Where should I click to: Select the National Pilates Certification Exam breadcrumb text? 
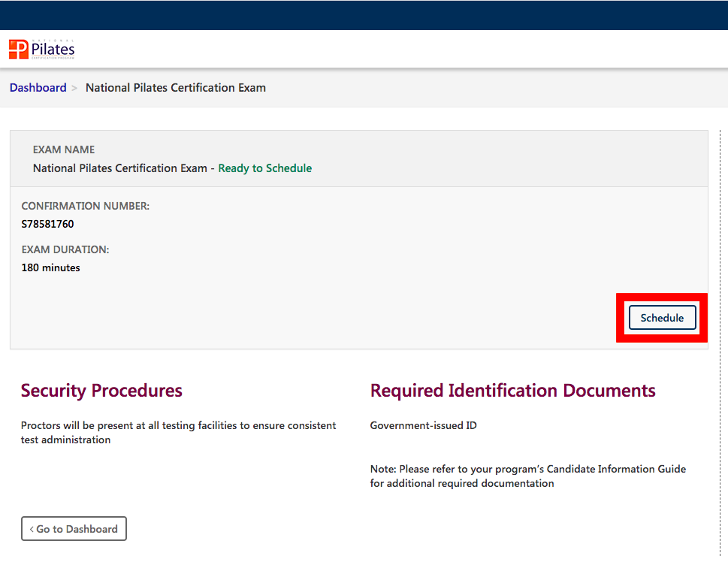176,88
